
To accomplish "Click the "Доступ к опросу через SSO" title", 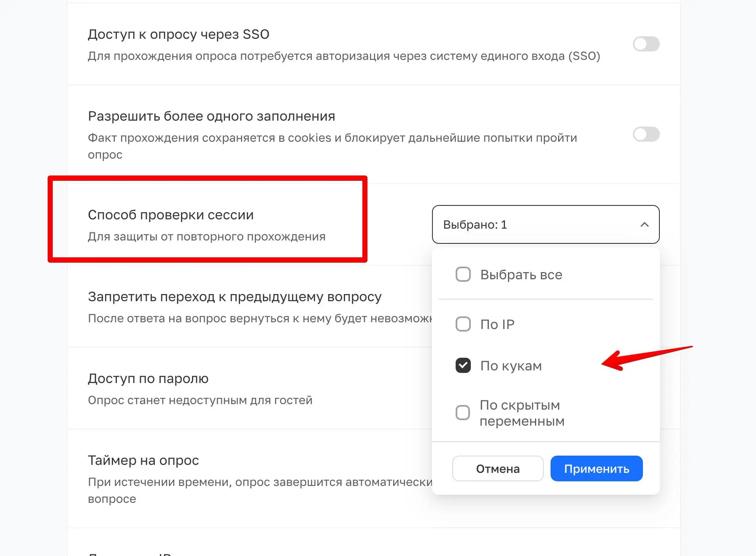I will pyautogui.click(x=178, y=34).
